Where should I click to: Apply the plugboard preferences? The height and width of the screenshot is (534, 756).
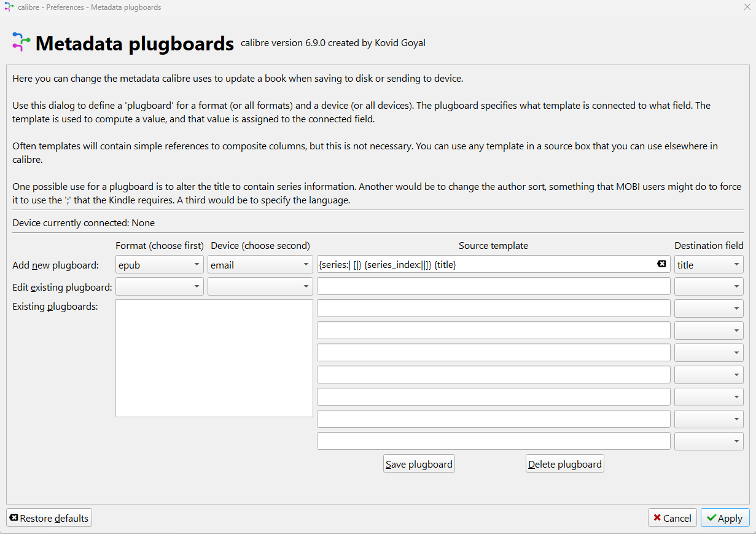click(725, 518)
